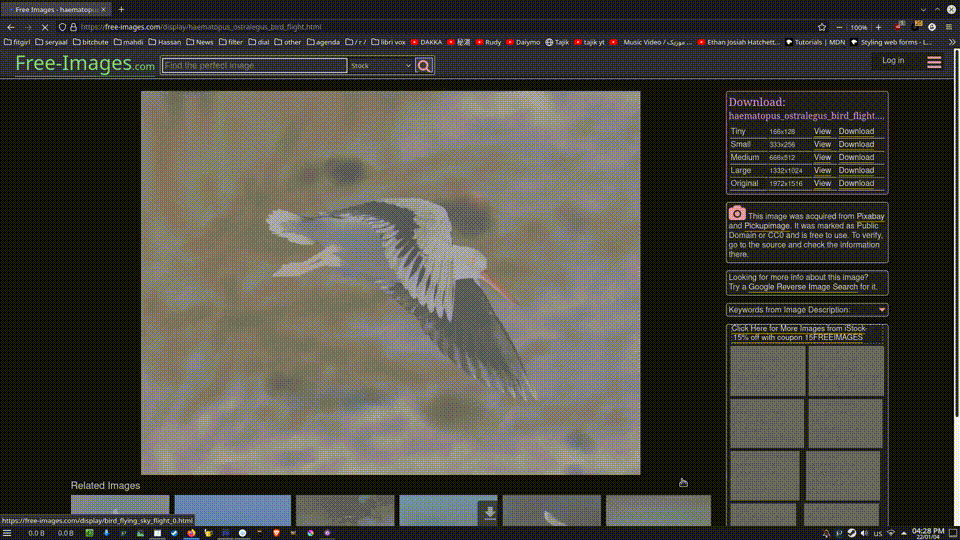This screenshot has width=960, height=540.
Task: Open the Grammarly extension icon
Action: click(x=932, y=27)
